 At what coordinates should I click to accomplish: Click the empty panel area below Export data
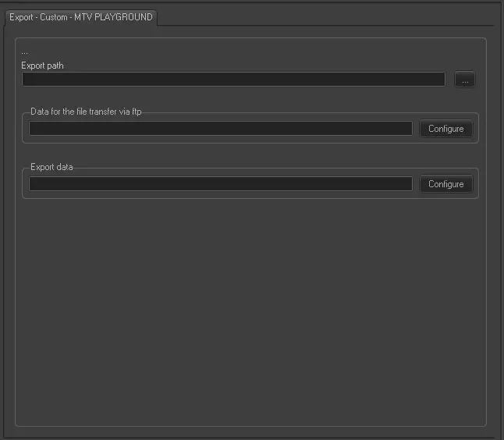250,296
